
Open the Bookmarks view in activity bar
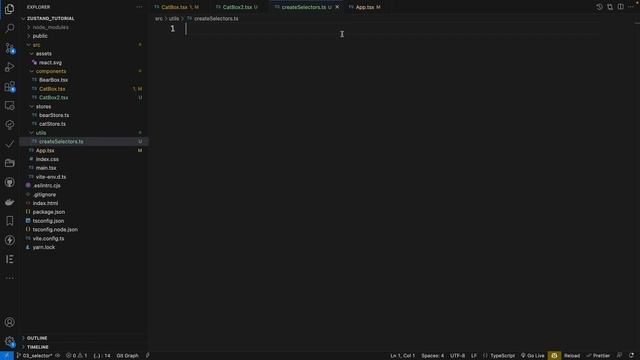point(9,221)
